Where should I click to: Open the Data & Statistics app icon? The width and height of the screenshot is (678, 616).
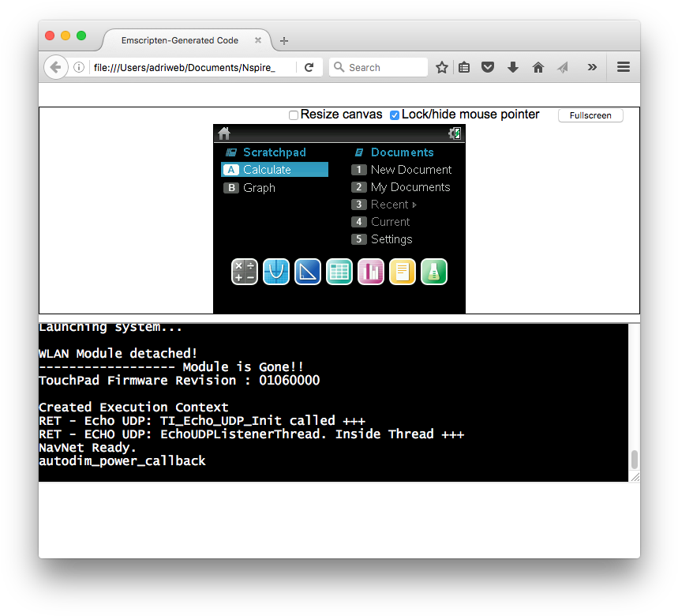click(370, 272)
